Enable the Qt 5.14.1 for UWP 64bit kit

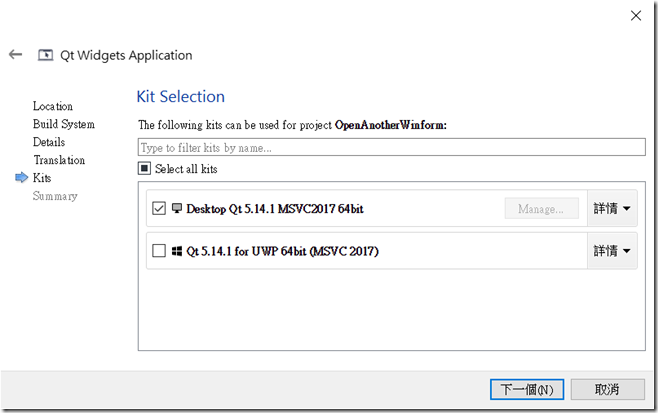[159, 251]
